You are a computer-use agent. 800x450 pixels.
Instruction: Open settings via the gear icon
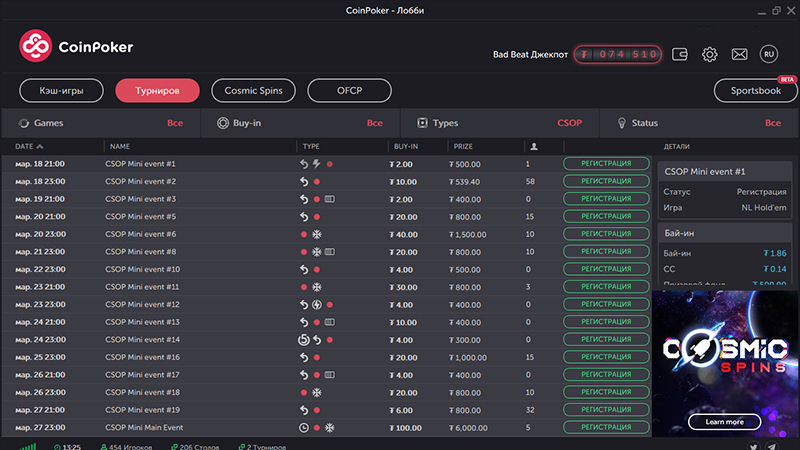[710, 54]
